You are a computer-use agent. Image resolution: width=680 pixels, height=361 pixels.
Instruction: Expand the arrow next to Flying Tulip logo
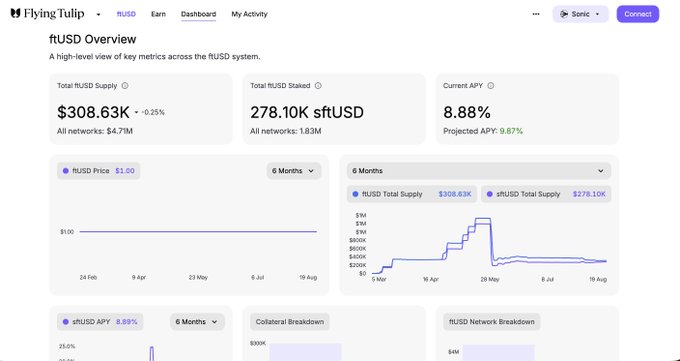[98, 14]
